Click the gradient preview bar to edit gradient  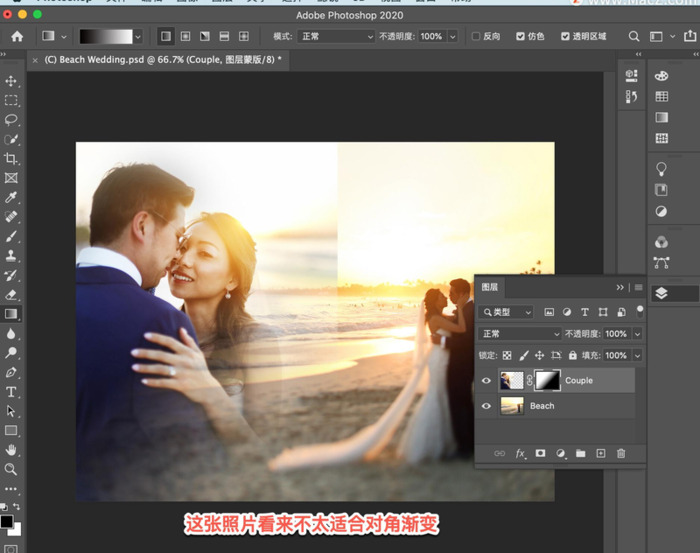coord(106,36)
